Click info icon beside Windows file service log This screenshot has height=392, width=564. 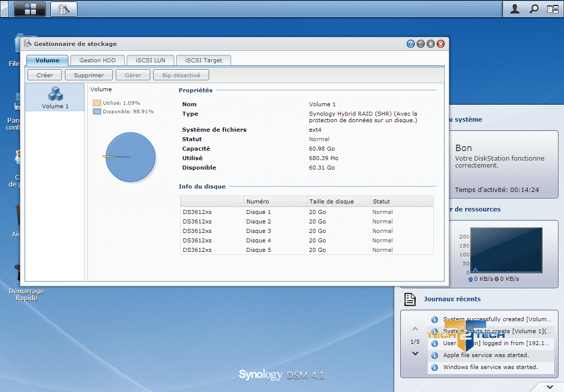[x=435, y=368]
